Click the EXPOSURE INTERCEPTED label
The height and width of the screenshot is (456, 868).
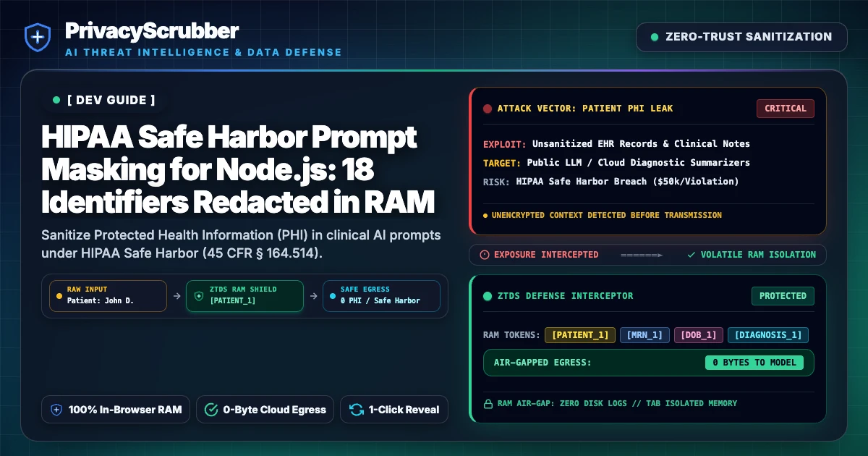click(546, 255)
